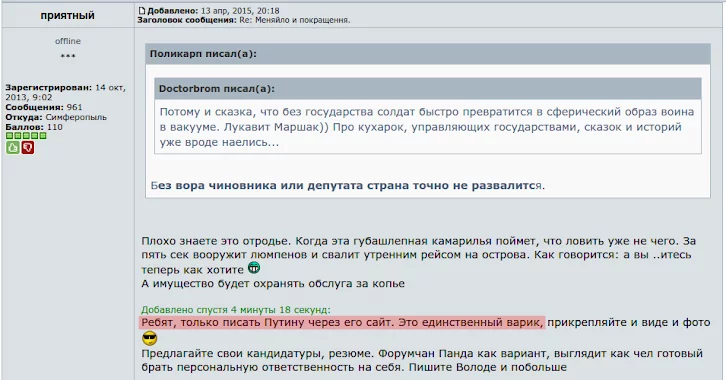726x380 pixels.
Task: Click the post page icon before Добавлено
Action: pyautogui.click(x=142, y=10)
